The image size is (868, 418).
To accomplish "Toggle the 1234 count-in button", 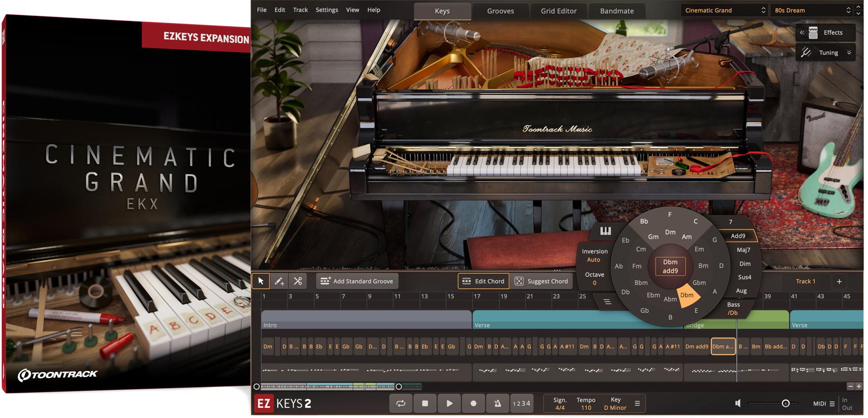I will click(x=521, y=404).
